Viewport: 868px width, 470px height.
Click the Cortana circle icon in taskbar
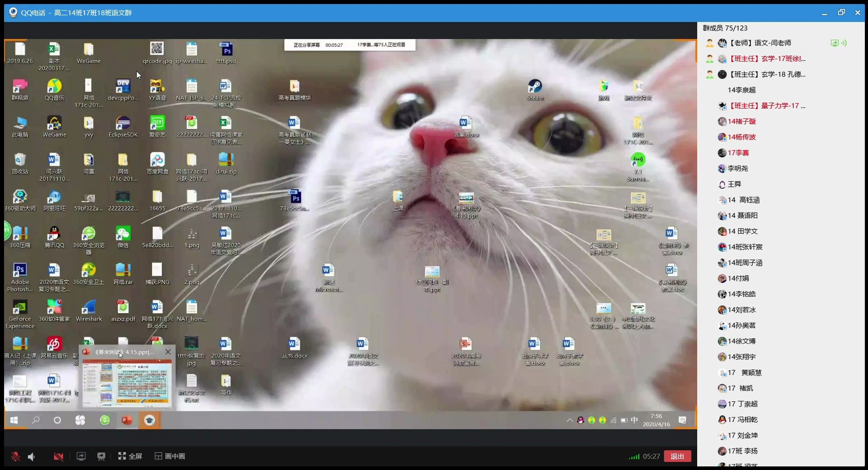(x=57, y=420)
